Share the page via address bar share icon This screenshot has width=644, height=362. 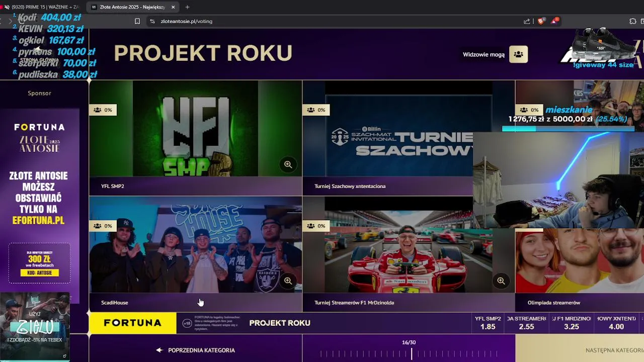[x=527, y=21]
